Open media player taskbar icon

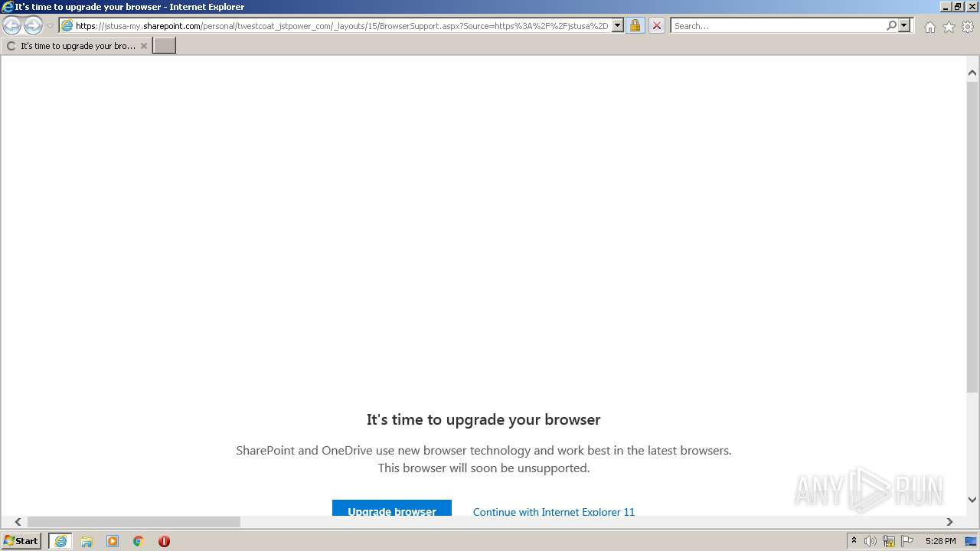(113, 541)
